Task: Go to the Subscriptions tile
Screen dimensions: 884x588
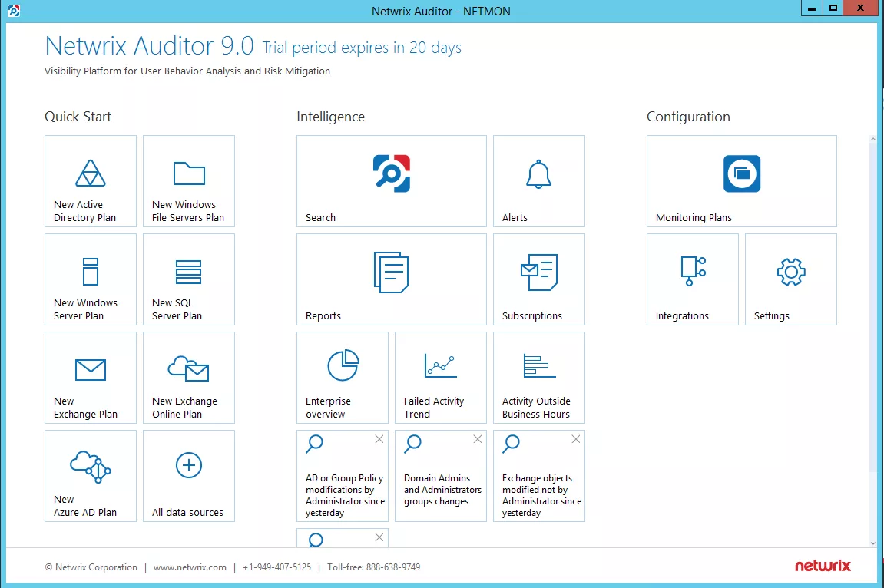Action: [539, 279]
